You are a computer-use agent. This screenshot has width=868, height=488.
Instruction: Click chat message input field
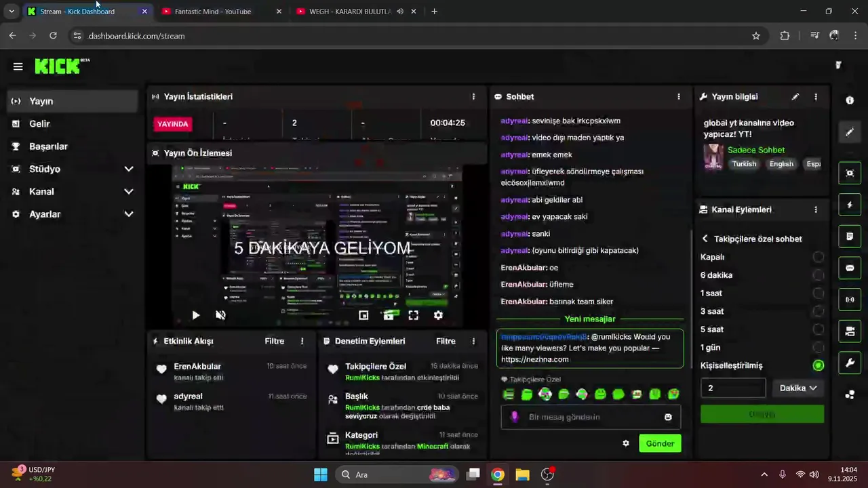click(591, 418)
